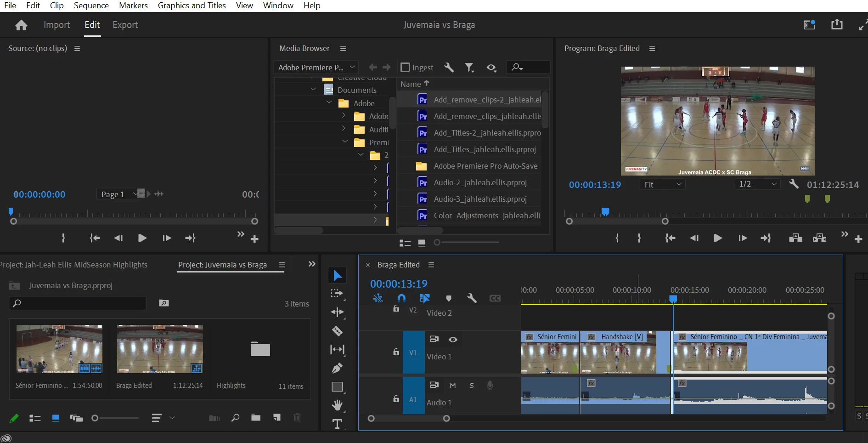This screenshot has width=868, height=443.
Task: Open the Fit zoom level dropdown
Action: (662, 184)
